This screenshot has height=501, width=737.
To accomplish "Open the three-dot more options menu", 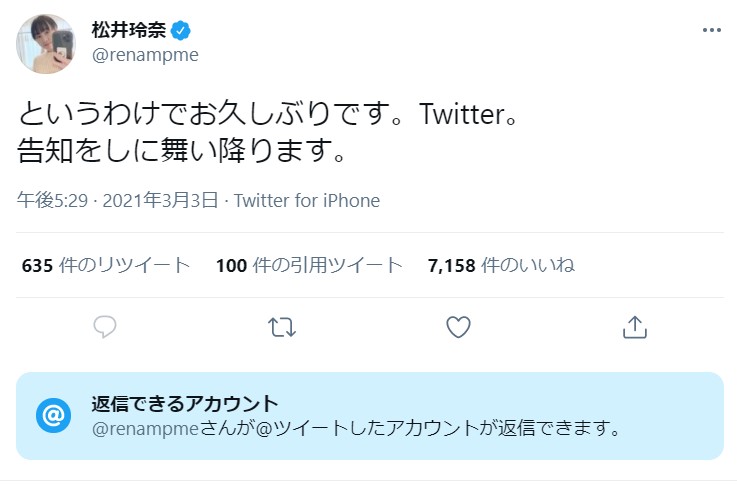I will pos(712,30).
